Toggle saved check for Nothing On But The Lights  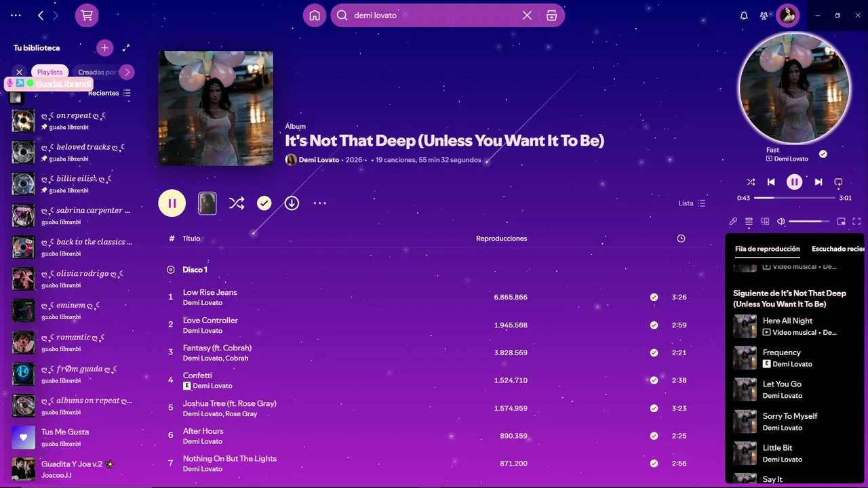coord(654,464)
